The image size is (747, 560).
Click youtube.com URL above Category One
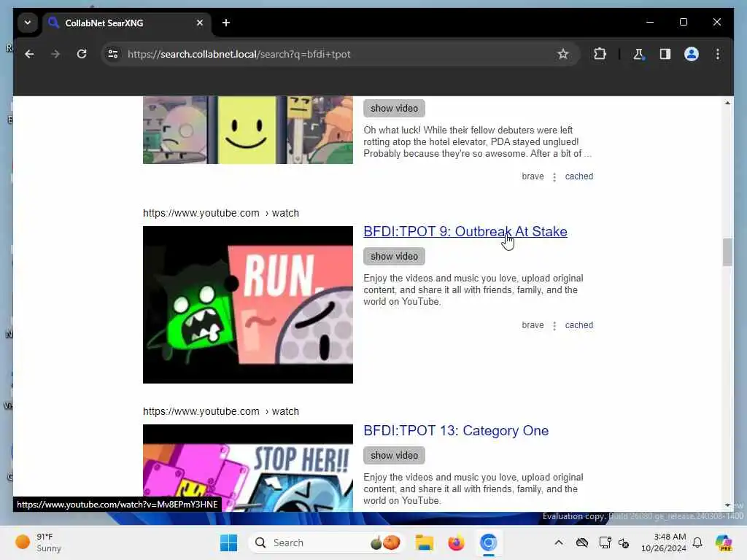pyautogui.click(x=220, y=411)
